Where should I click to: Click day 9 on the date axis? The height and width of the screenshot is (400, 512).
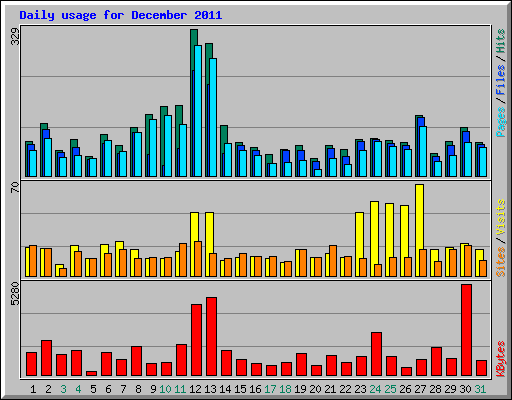[x=153, y=389]
